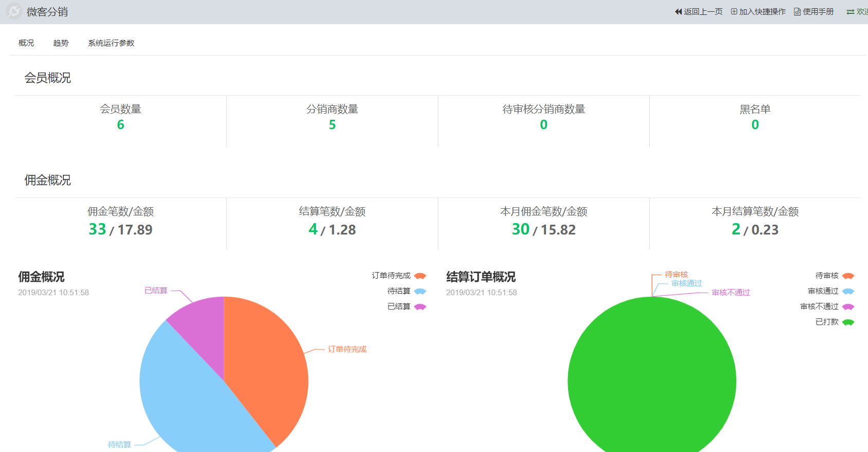Click the swap arrows icon at top right
The width and height of the screenshot is (868, 452).
tap(851, 12)
